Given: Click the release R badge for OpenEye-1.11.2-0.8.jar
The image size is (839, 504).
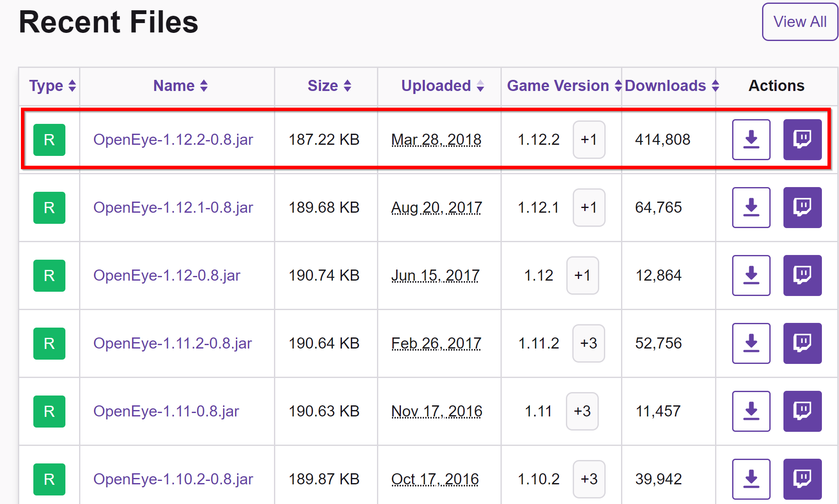Looking at the screenshot, I should tap(49, 343).
